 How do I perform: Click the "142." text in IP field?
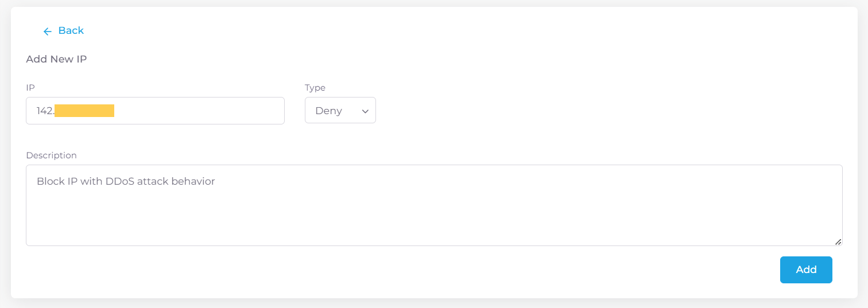coord(45,111)
